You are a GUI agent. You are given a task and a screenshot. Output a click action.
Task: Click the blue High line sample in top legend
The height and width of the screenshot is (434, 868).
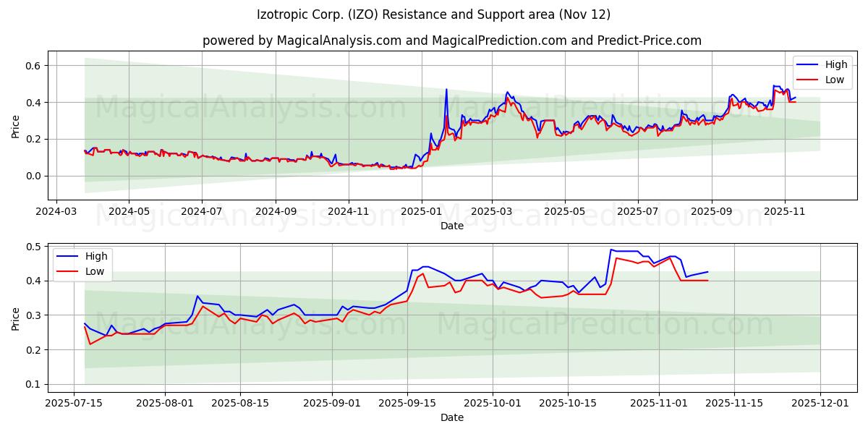[x=807, y=64]
